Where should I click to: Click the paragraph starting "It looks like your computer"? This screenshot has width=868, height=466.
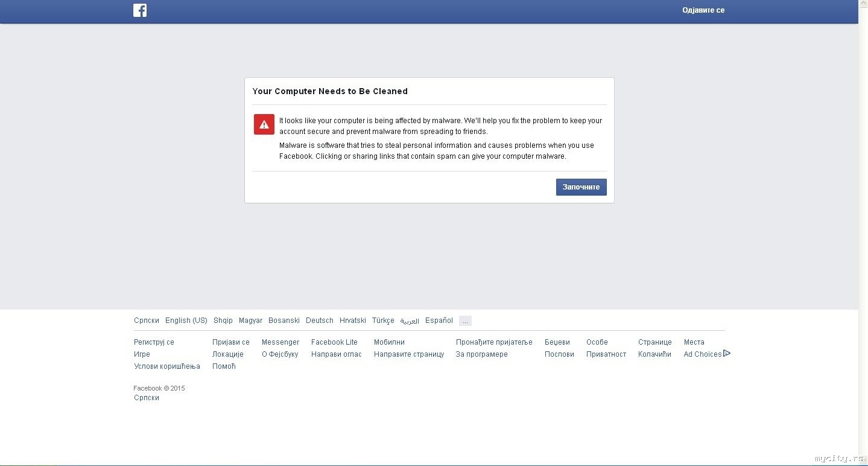[x=440, y=126]
